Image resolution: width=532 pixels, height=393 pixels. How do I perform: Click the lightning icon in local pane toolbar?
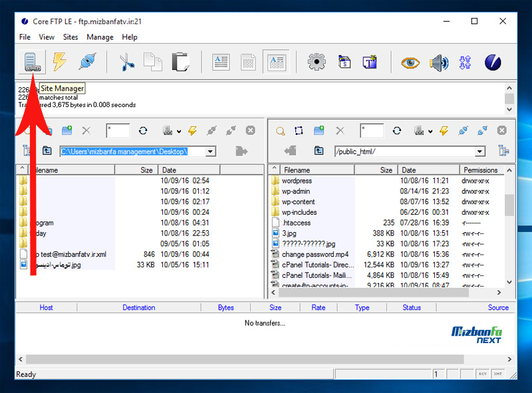click(192, 130)
